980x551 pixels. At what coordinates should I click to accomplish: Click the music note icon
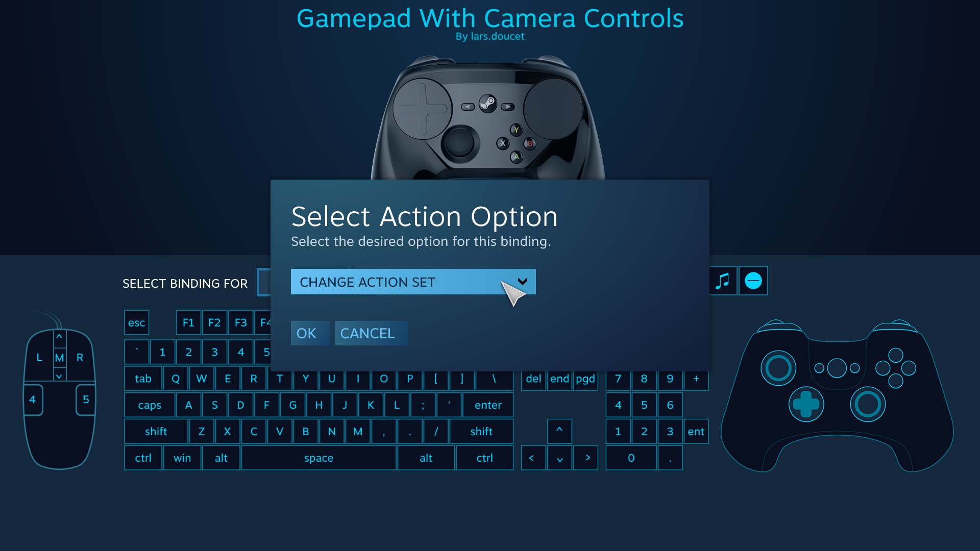point(723,281)
